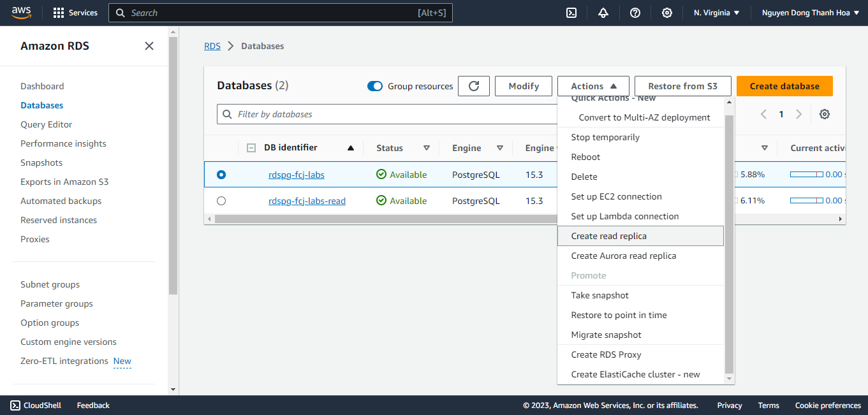This screenshot has width=868, height=415.
Task: Refresh the databases list
Action: click(x=474, y=86)
